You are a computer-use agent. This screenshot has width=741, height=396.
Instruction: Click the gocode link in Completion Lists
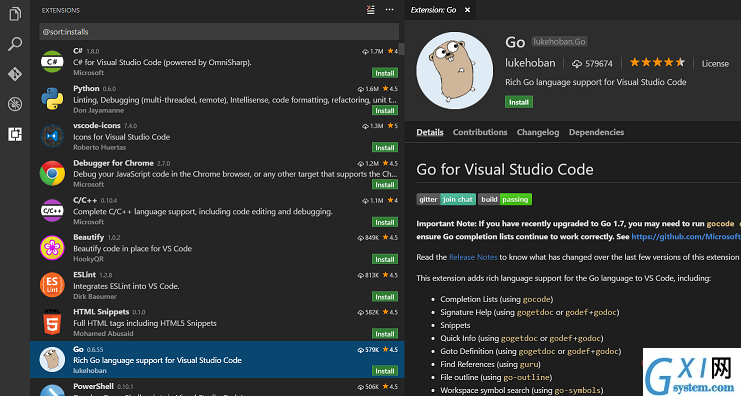537,299
